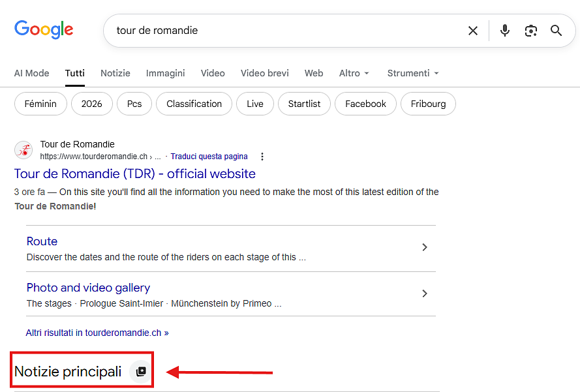Expand the Altro dropdown menu

click(x=354, y=73)
